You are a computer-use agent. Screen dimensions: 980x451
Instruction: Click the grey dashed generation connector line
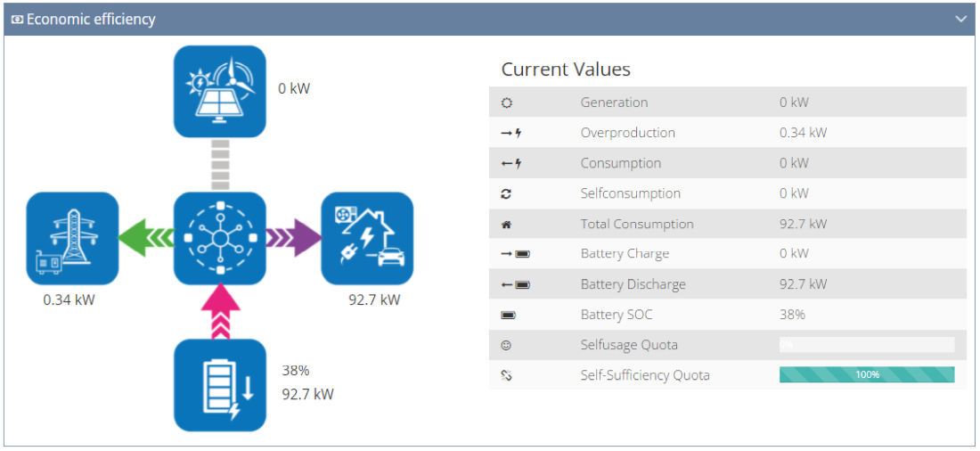tap(219, 164)
